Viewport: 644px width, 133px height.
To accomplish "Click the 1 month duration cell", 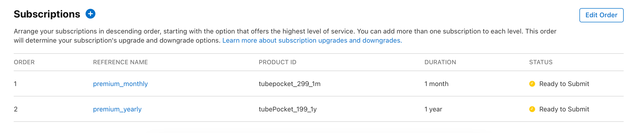I will (x=436, y=84).
